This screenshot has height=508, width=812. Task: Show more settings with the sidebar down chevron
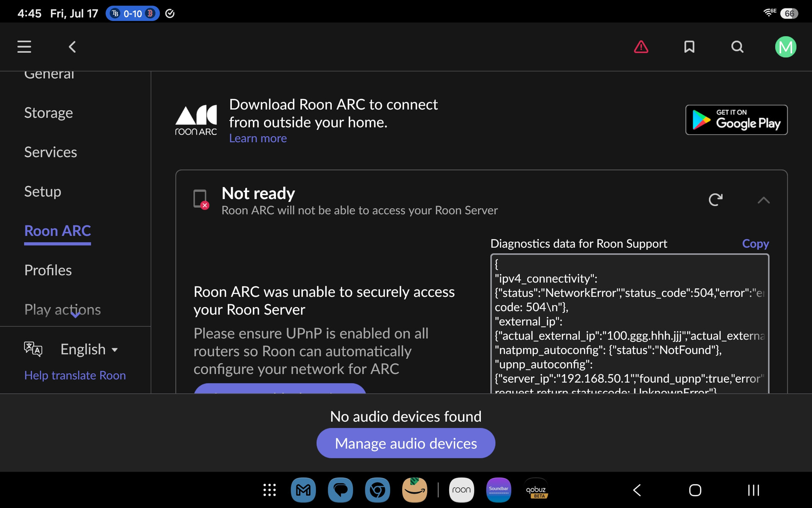tap(75, 314)
